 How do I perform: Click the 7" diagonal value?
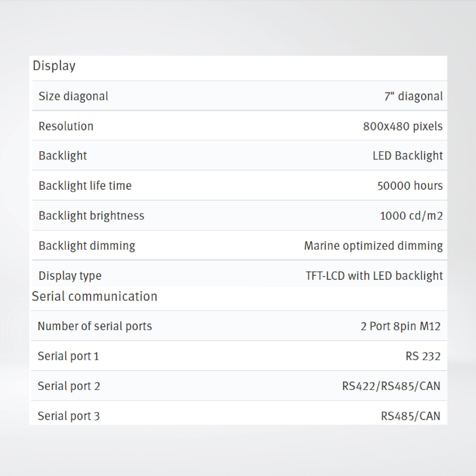click(413, 96)
